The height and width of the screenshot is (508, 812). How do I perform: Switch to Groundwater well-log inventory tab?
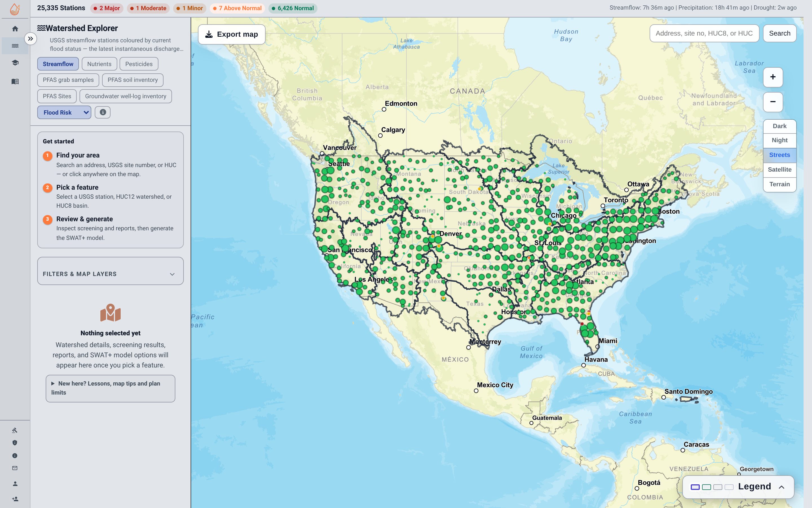click(x=125, y=96)
